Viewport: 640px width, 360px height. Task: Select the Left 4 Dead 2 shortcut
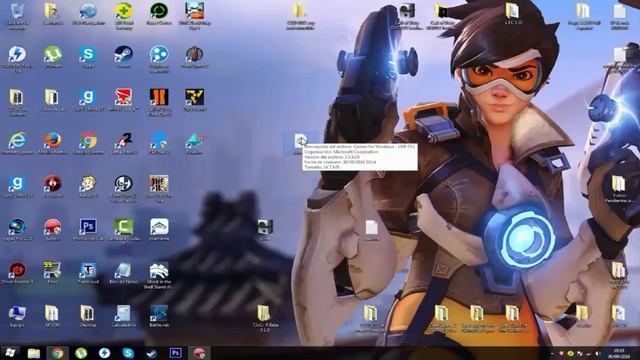pyautogui.click(x=123, y=143)
